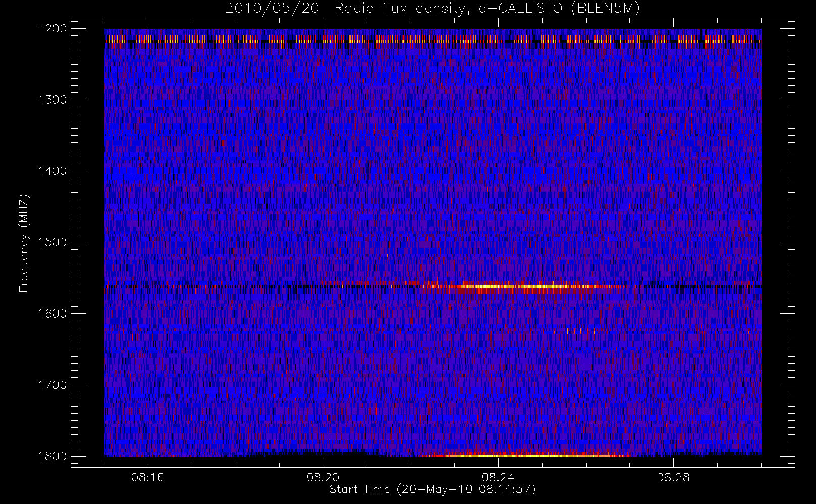Click the 1200 frequency tick label
This screenshot has height=504, width=816.
click(x=52, y=29)
